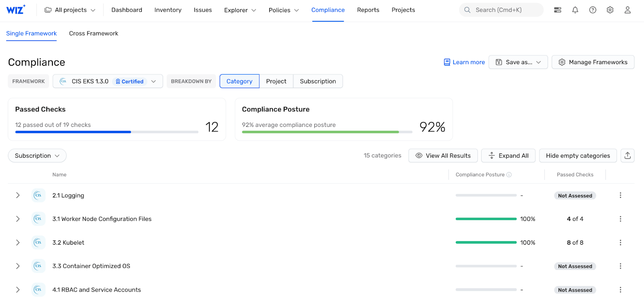This screenshot has width=644, height=303.
Task: Expand the 3.1 Worker Node Configuration Files category
Action: click(18, 219)
